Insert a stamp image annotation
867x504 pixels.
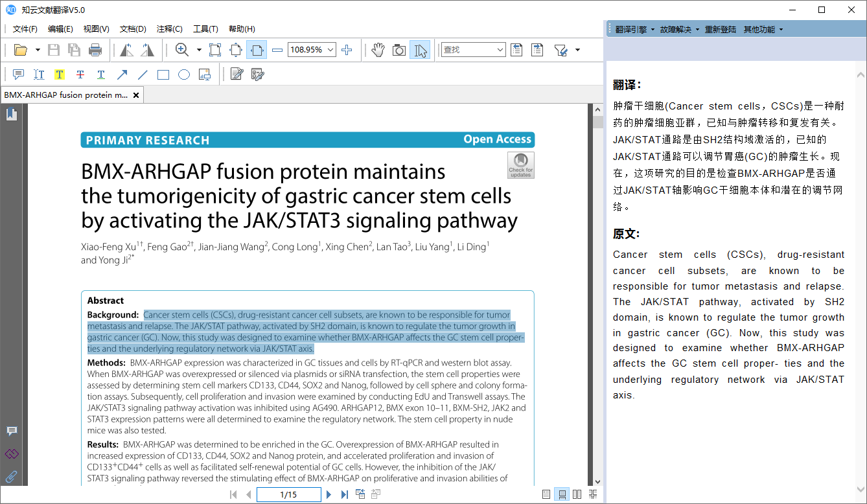[x=205, y=74]
